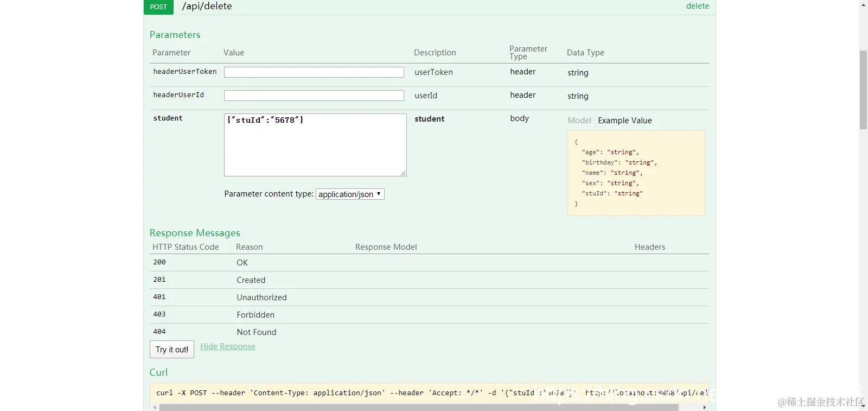Click the example value JSON box
Viewport: 868px width, 411px height.
point(636,173)
